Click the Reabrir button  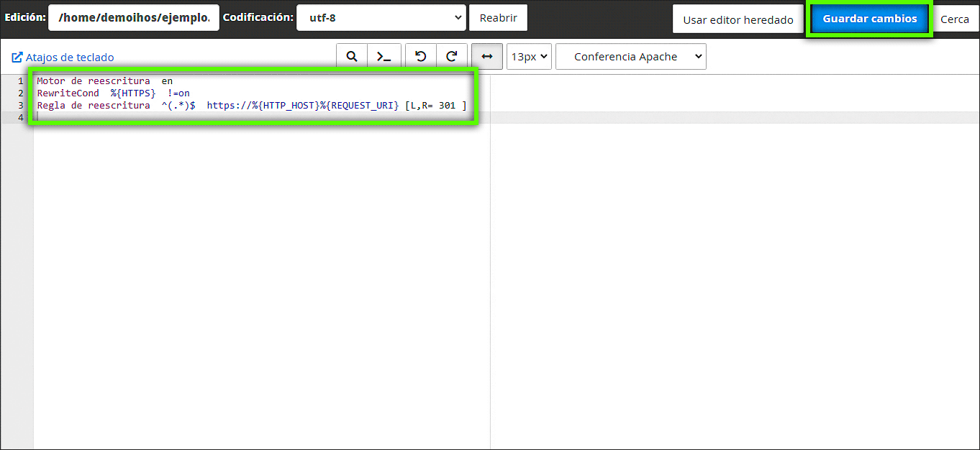coord(498,18)
